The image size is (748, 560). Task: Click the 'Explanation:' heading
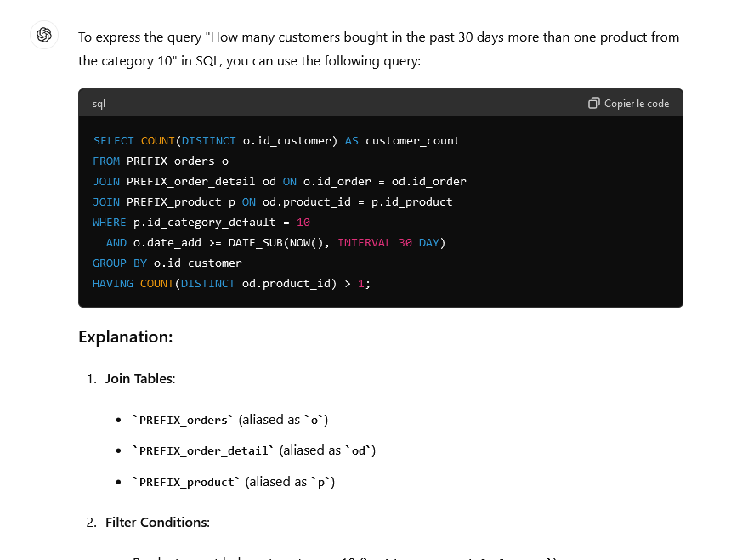click(126, 337)
